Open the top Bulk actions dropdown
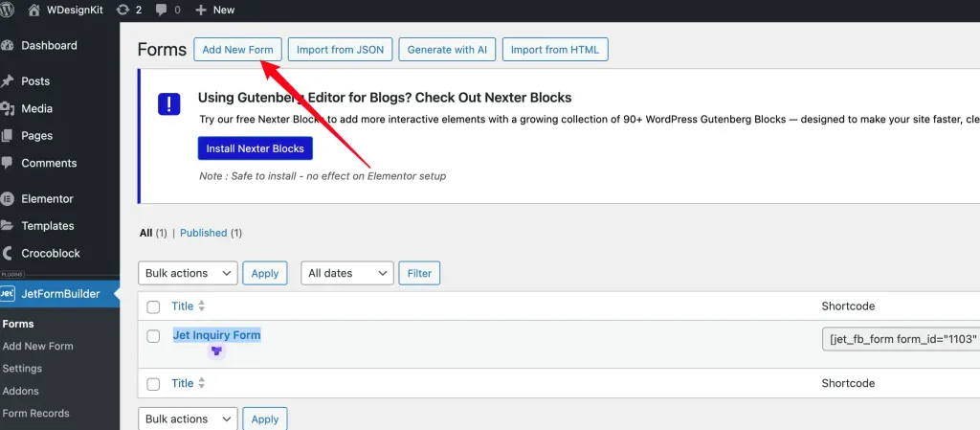 coord(188,273)
